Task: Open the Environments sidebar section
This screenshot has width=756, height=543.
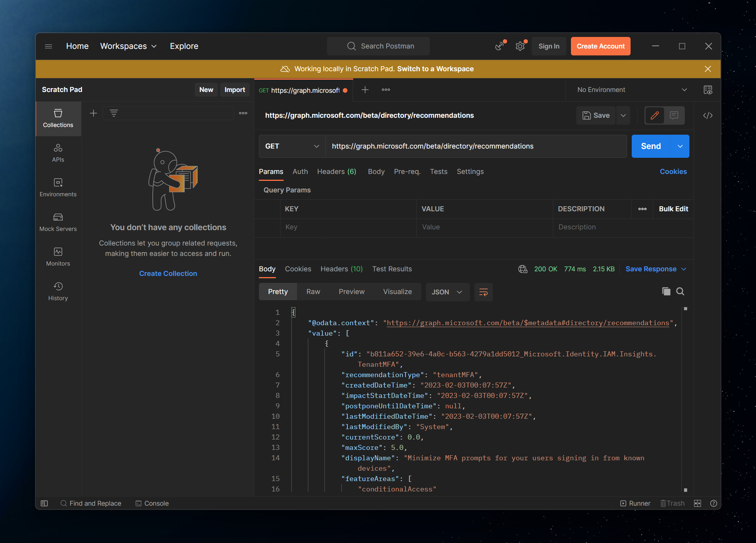Action: tap(58, 188)
